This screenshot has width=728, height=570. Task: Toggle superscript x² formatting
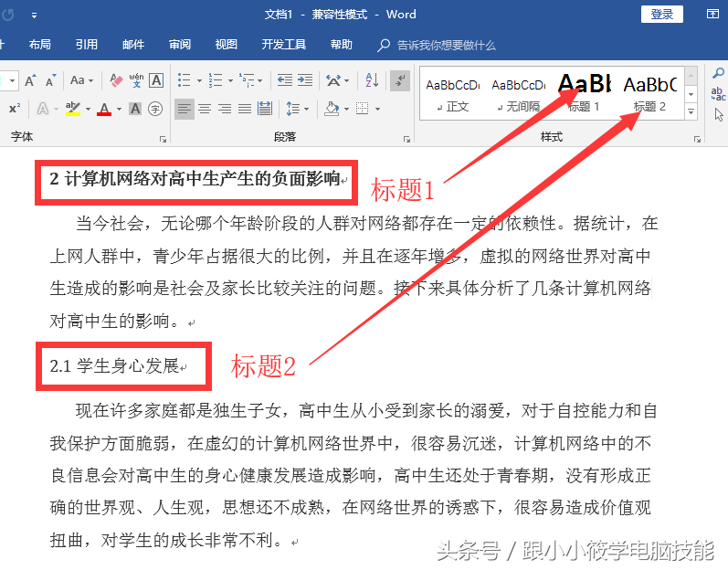point(15,109)
